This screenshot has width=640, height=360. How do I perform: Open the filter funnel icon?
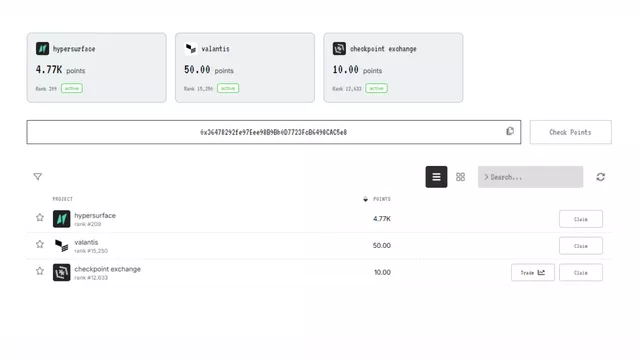[38, 177]
